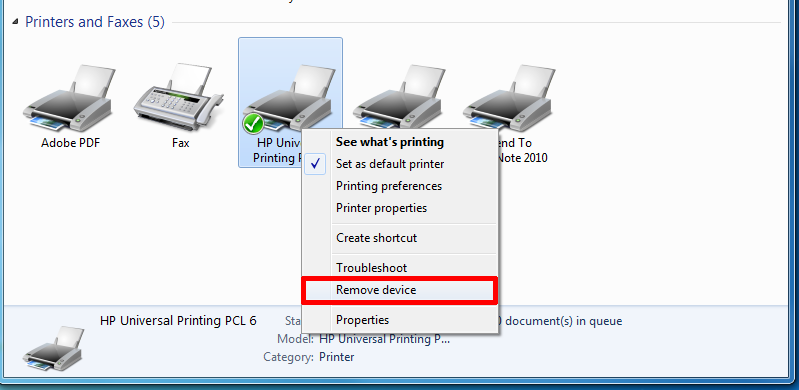799x390 pixels.
Task: Collapse the Printers and Faxes group arrow
Action: tap(16, 22)
